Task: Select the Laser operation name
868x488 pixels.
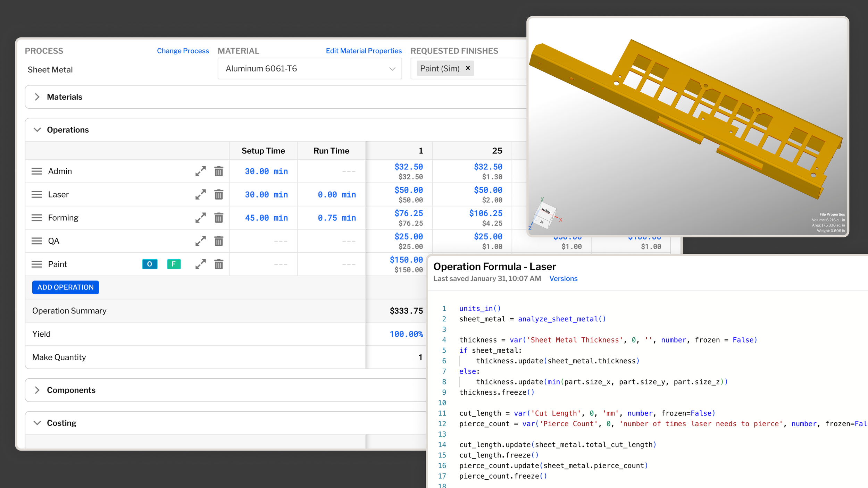Action: coord(58,194)
